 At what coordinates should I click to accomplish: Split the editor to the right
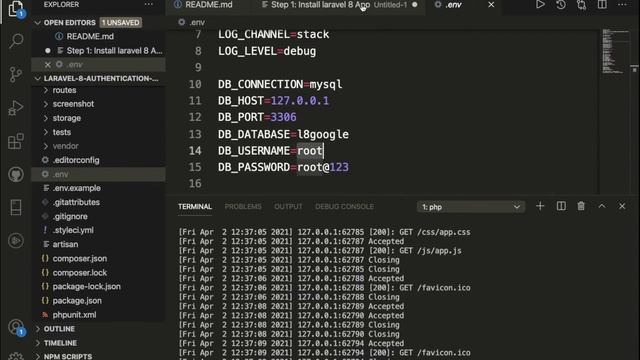(x=602, y=5)
